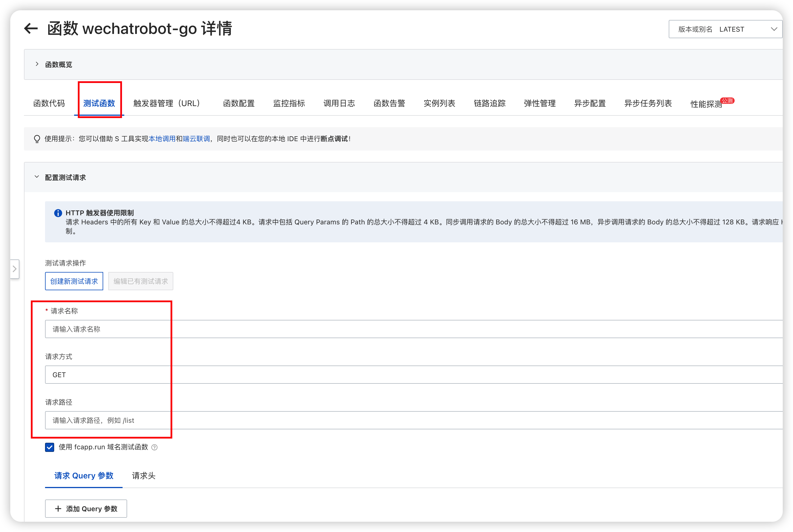The image size is (793, 532).
Task: Open the 版本或别名 LATEST dropdown
Action: pos(725,29)
